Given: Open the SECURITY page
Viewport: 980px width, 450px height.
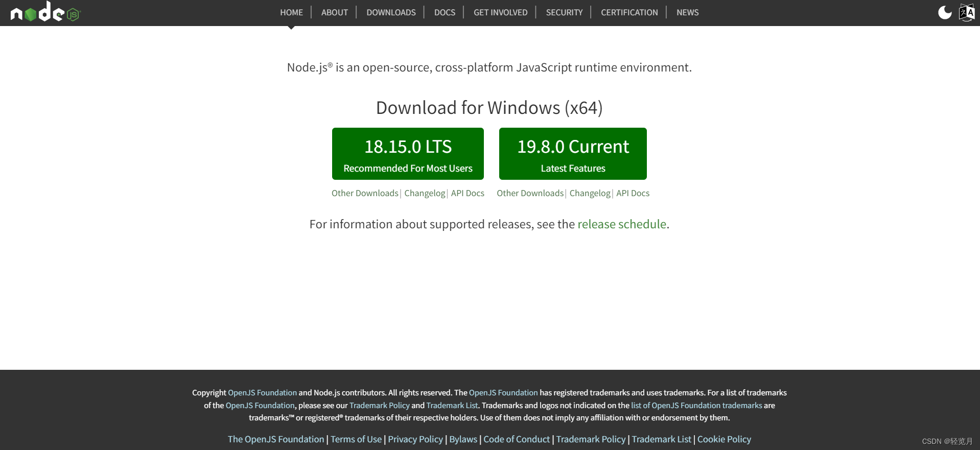Looking at the screenshot, I should click(564, 12).
